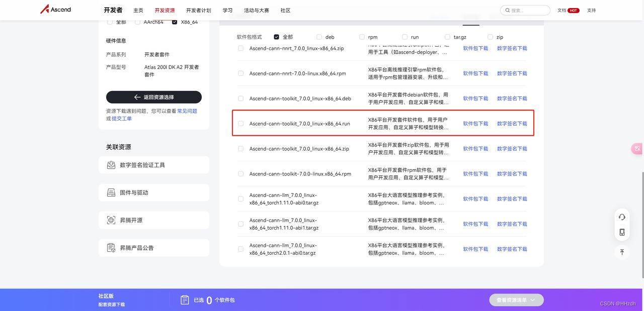Toggle the 全部 package format checkbox
The width and height of the screenshot is (644, 311).
[276, 37]
